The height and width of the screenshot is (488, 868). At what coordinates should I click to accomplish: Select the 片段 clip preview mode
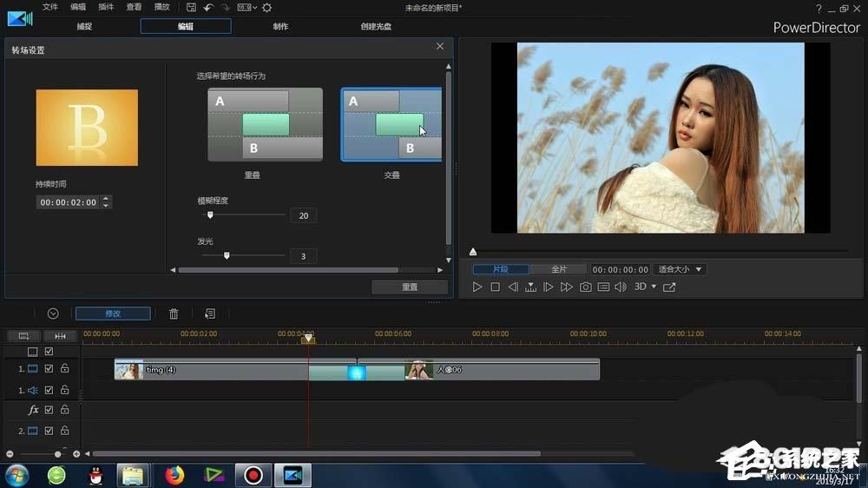coord(501,269)
